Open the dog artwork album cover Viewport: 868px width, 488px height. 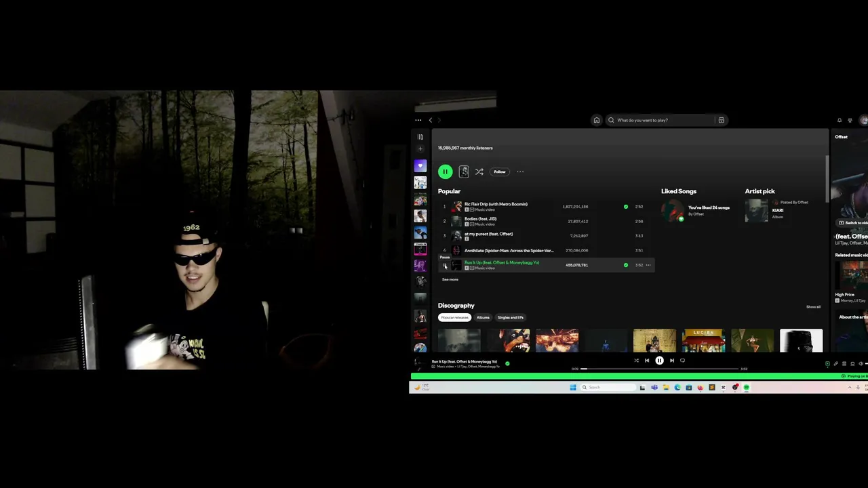tap(508, 341)
